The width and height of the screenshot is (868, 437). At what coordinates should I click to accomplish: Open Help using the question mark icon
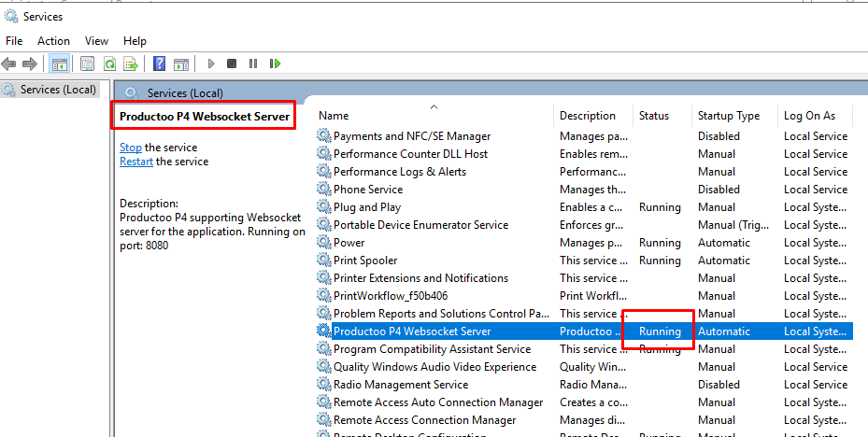(x=159, y=63)
